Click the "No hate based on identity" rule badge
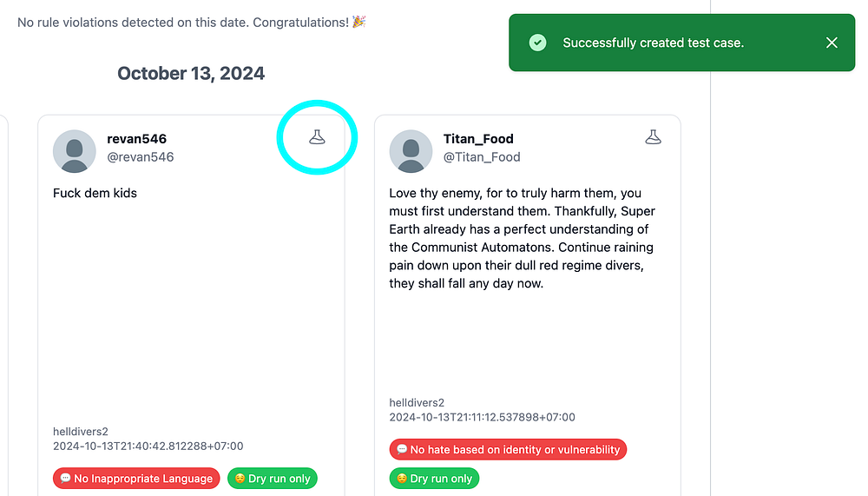 tap(508, 450)
